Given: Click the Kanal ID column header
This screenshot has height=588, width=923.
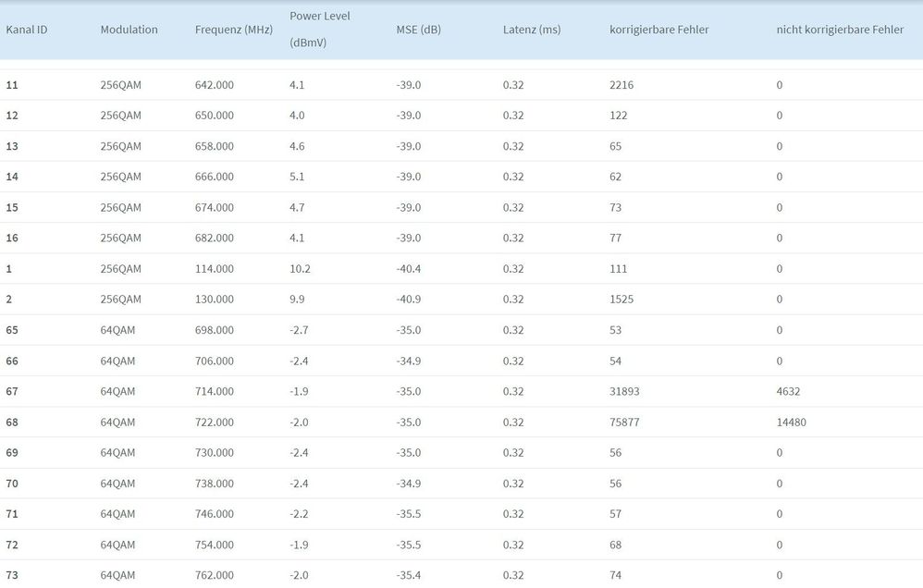Looking at the screenshot, I should tap(27, 30).
